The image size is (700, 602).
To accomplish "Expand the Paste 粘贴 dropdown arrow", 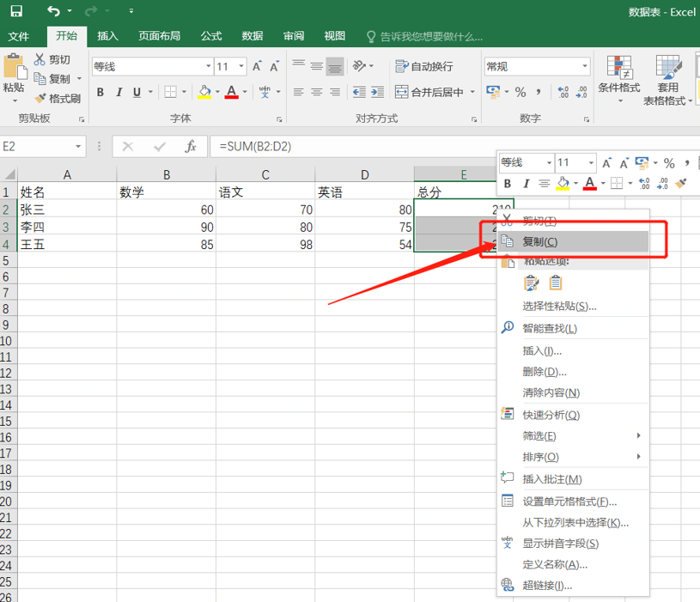I will [15, 100].
